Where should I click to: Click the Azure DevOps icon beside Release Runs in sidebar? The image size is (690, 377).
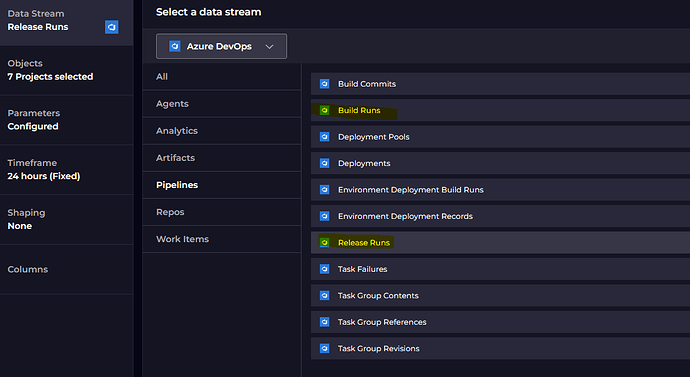tap(112, 27)
